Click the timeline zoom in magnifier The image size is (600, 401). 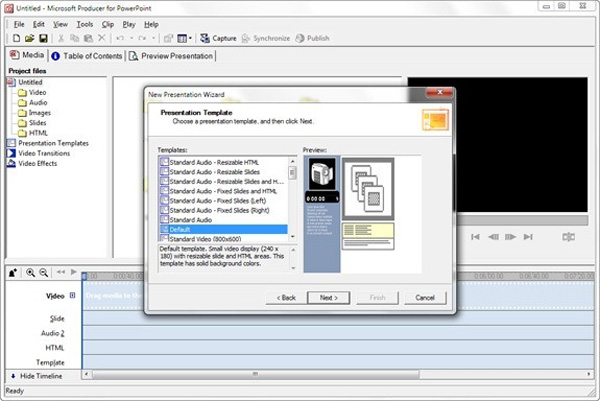pos(30,272)
